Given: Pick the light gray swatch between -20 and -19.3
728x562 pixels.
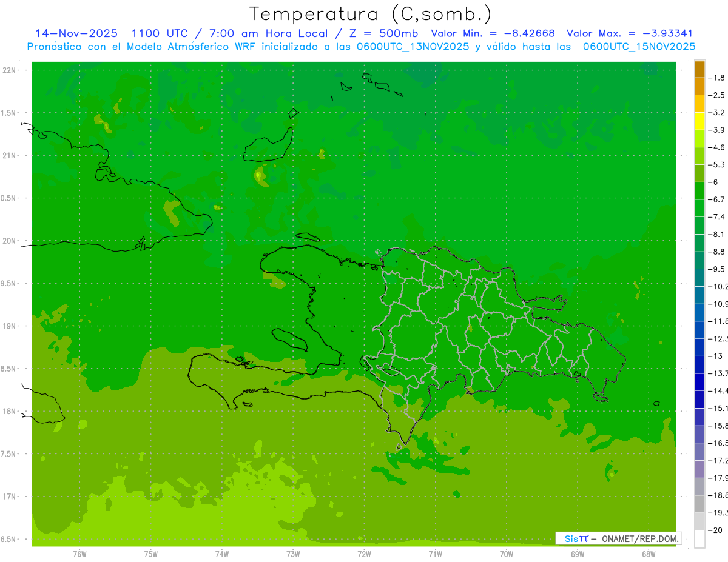Looking at the screenshot, I should [699, 521].
